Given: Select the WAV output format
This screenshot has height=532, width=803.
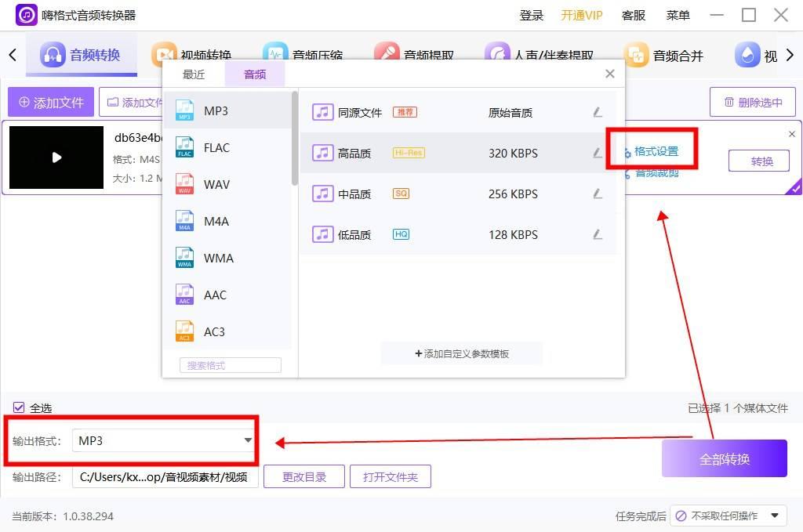Looking at the screenshot, I should pyautogui.click(x=217, y=184).
